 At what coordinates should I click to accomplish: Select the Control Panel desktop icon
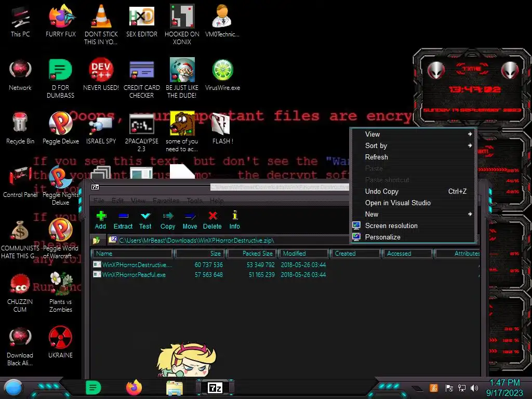(20, 182)
